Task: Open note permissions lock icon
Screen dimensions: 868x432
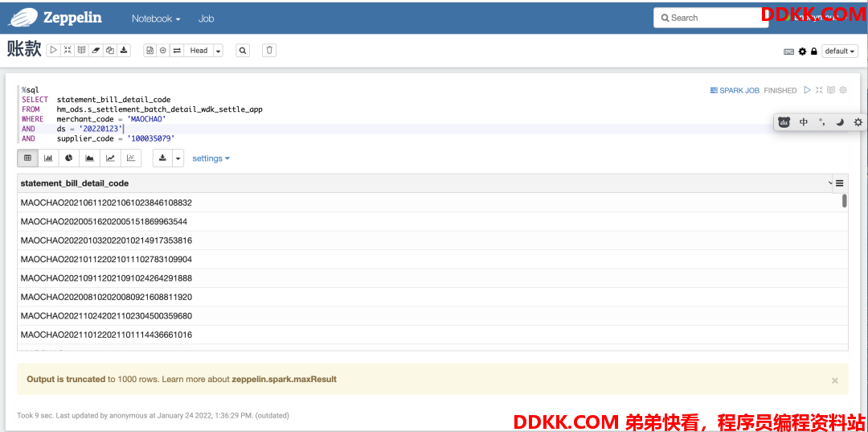Action: coord(813,51)
